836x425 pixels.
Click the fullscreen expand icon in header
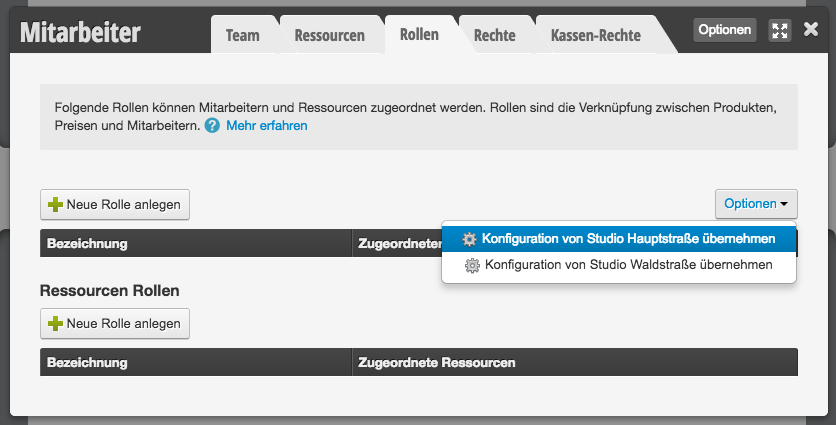779,30
